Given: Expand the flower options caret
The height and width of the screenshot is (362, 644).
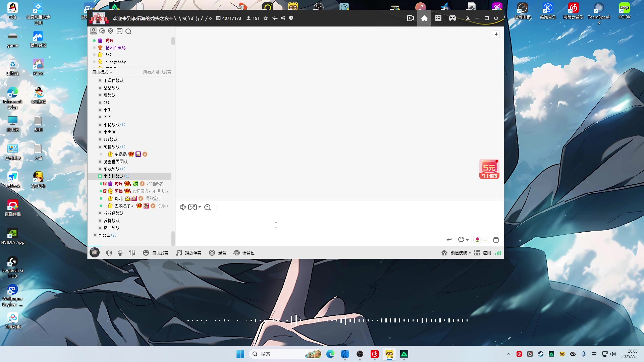Looking at the screenshot, I should pyautogui.click(x=485, y=240).
